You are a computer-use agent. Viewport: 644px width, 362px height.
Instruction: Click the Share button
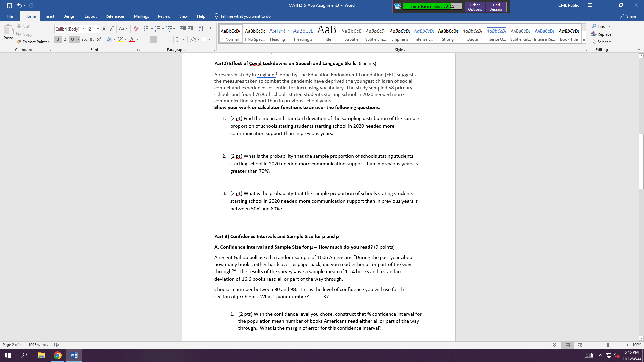(x=628, y=16)
